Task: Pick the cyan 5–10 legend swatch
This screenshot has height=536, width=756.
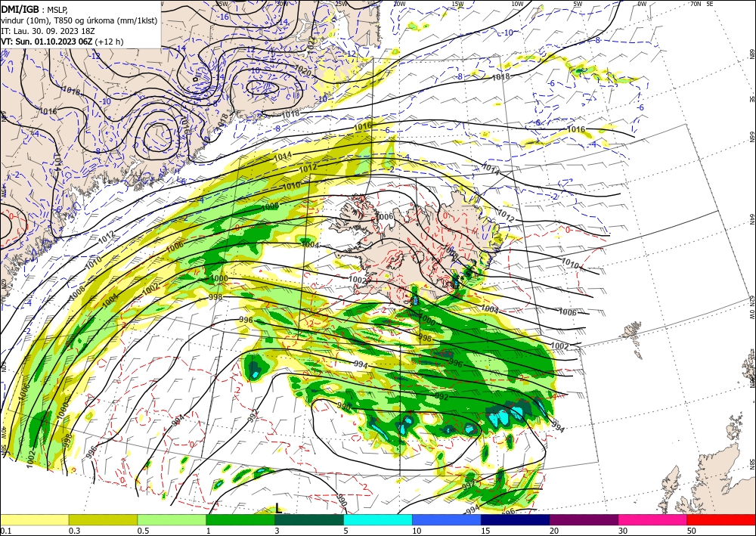Action: click(x=378, y=519)
